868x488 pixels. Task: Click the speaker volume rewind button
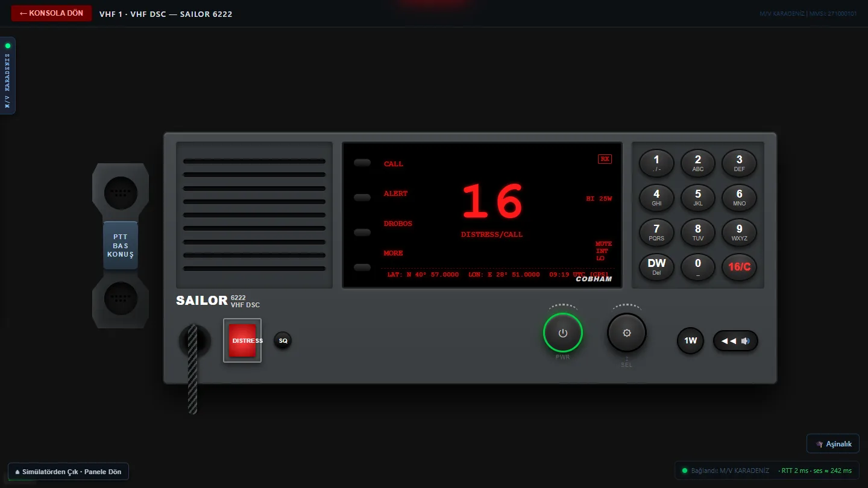pyautogui.click(x=735, y=341)
